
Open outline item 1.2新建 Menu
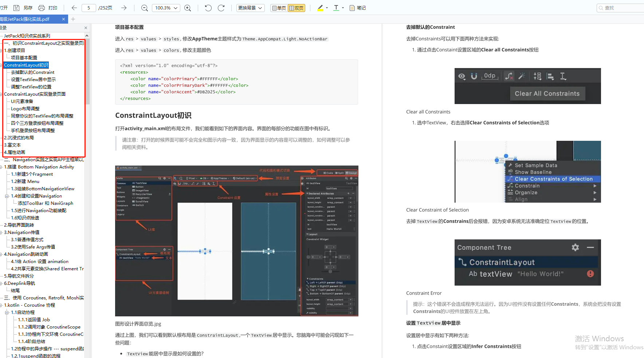[x=25, y=181]
